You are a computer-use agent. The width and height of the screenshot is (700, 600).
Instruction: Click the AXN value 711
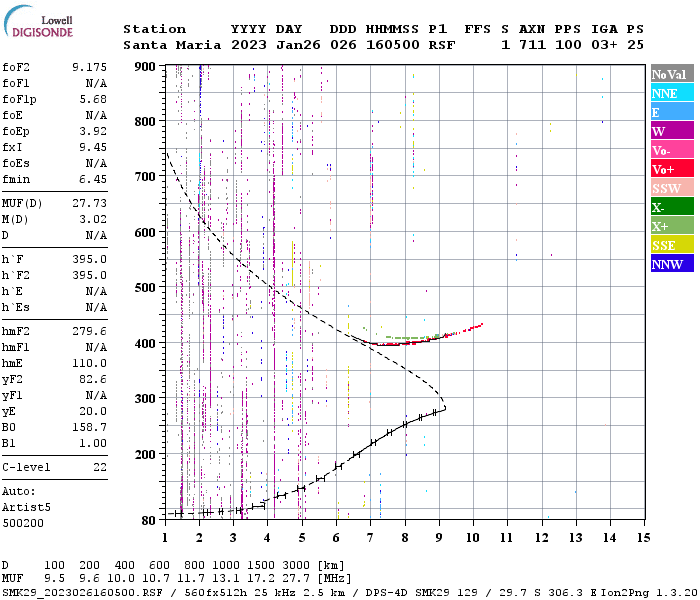[532, 45]
